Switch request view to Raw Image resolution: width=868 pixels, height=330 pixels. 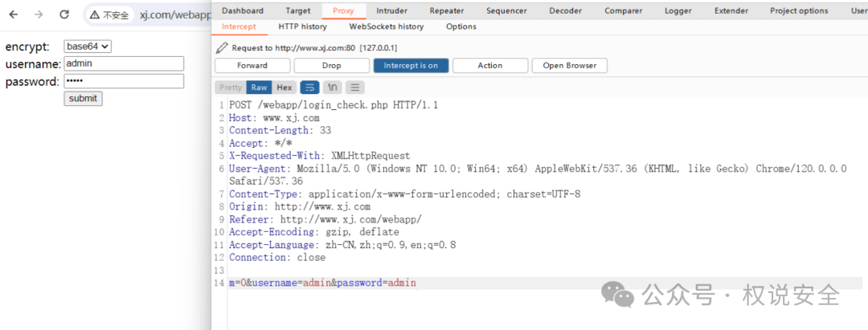click(x=259, y=88)
